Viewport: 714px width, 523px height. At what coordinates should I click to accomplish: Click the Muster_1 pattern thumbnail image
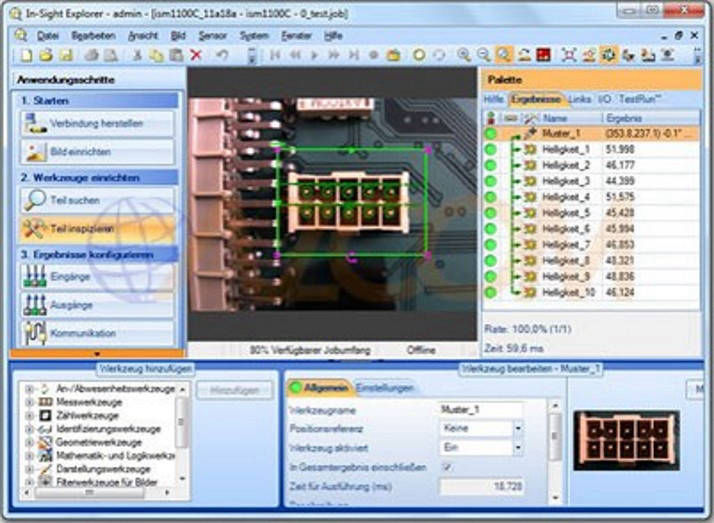[626, 439]
